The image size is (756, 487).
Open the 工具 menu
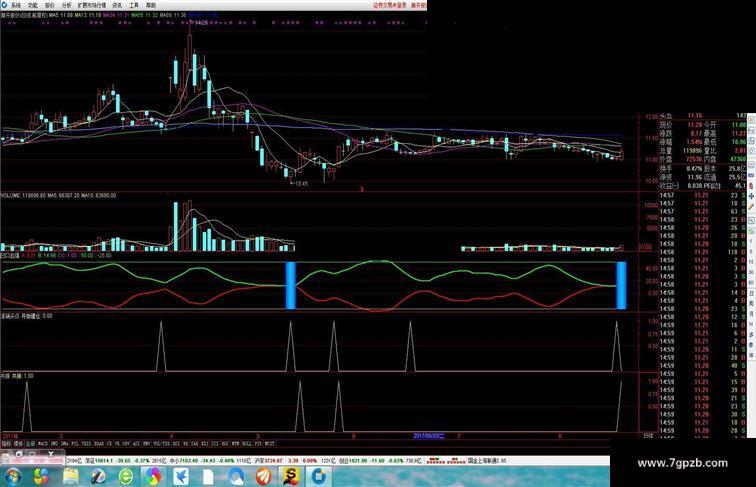[134, 5]
